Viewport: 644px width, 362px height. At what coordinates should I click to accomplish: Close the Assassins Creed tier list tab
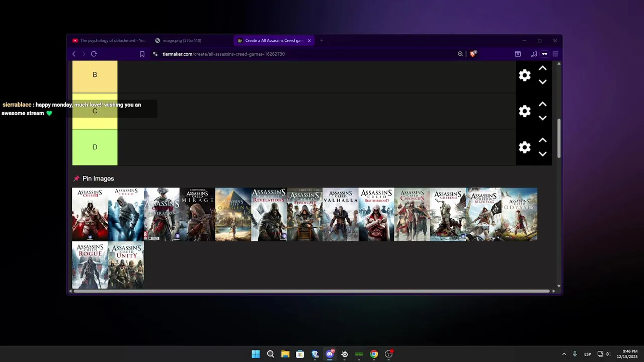point(309,41)
